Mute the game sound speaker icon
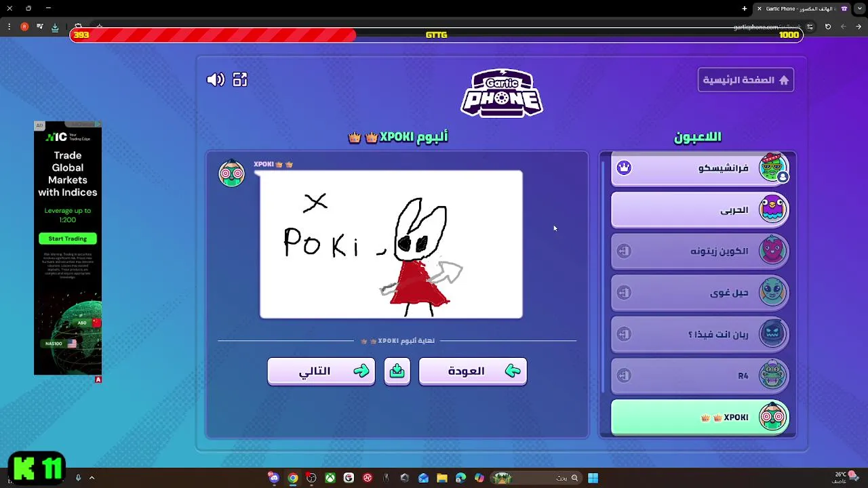This screenshot has width=868, height=488. click(216, 80)
